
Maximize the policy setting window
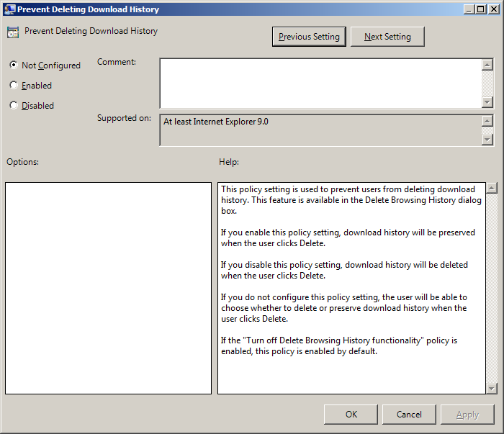[480, 9]
